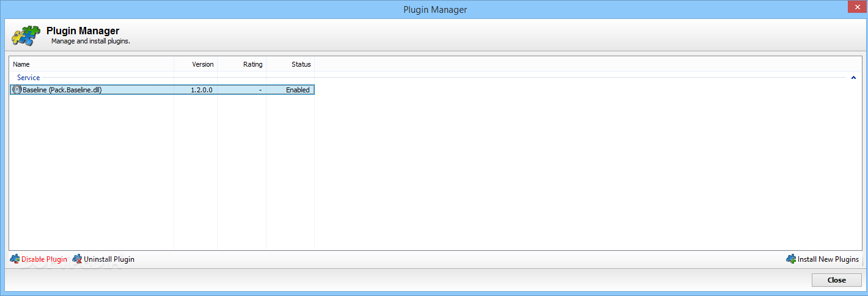
Task: Click the Plugin Manager header puzzle icon
Action: click(26, 35)
